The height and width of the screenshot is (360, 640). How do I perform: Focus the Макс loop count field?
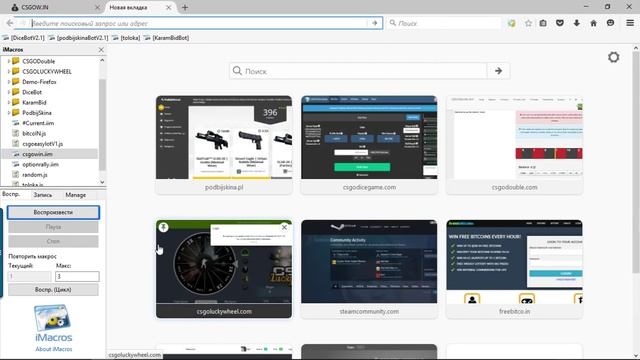[x=77, y=276]
